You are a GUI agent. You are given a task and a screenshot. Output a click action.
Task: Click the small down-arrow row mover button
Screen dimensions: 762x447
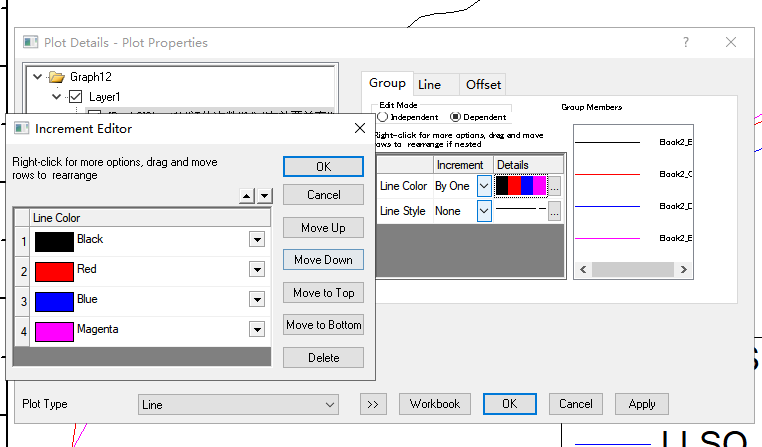pyautogui.click(x=264, y=196)
